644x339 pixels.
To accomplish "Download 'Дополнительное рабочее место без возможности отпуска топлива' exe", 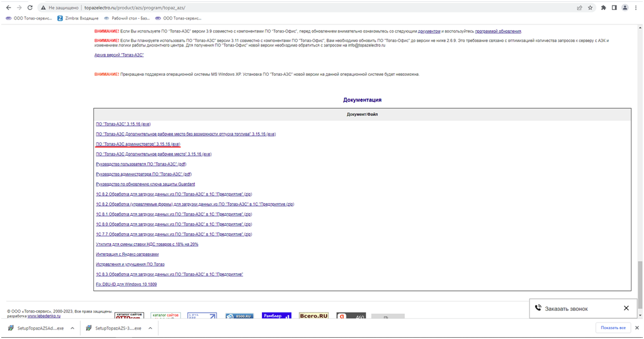I will click(x=185, y=134).
